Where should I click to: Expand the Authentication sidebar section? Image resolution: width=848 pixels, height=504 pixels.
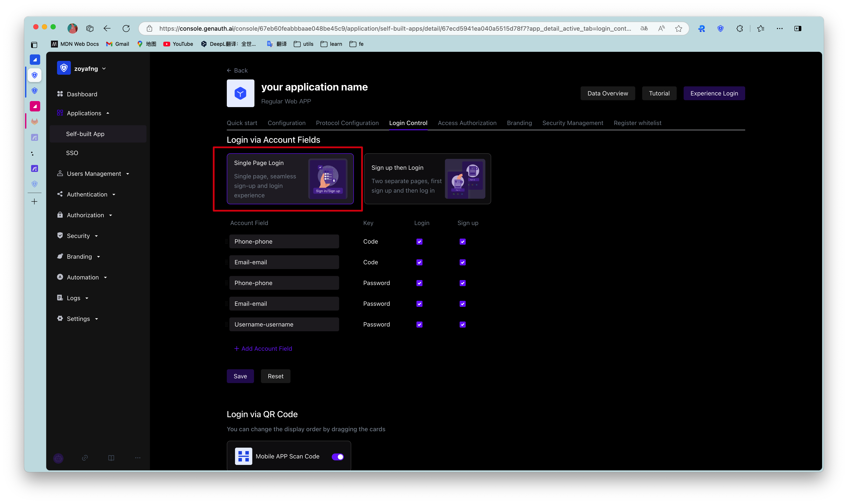87,194
